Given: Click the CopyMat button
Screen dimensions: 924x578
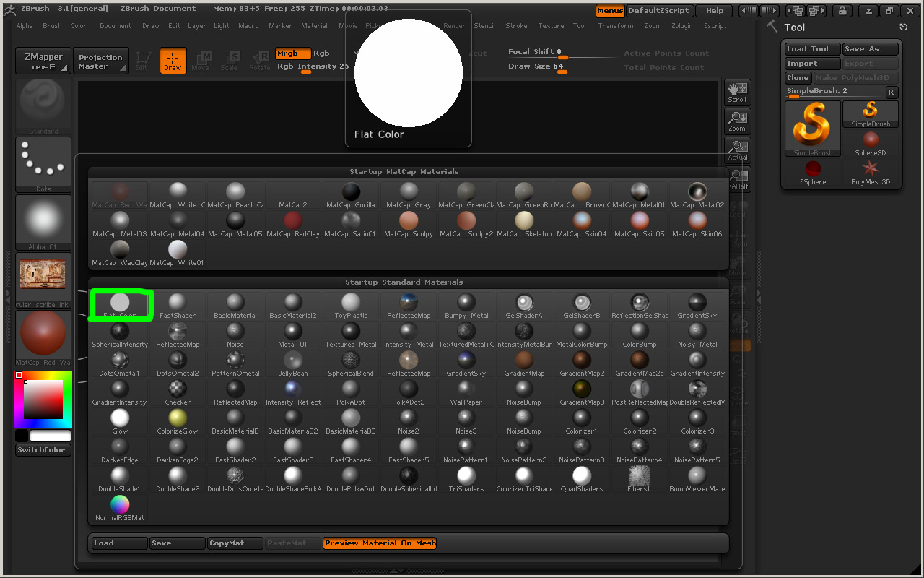Looking at the screenshot, I should pos(235,543).
